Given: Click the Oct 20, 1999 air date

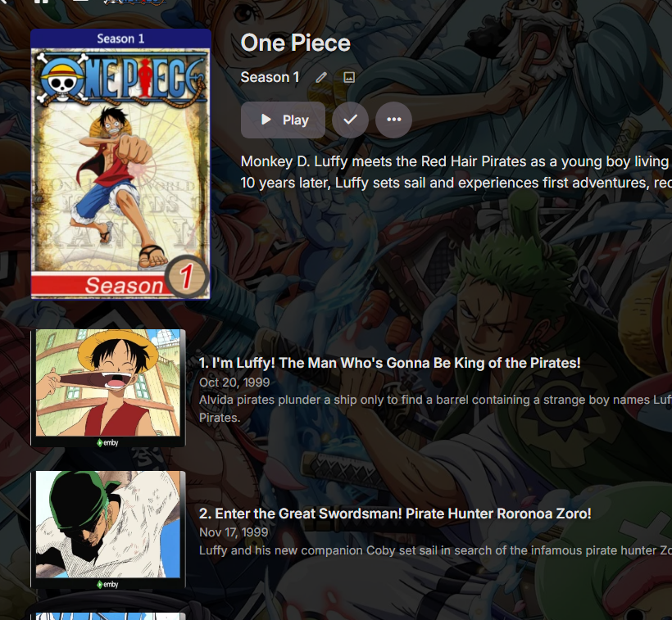Looking at the screenshot, I should pos(234,382).
